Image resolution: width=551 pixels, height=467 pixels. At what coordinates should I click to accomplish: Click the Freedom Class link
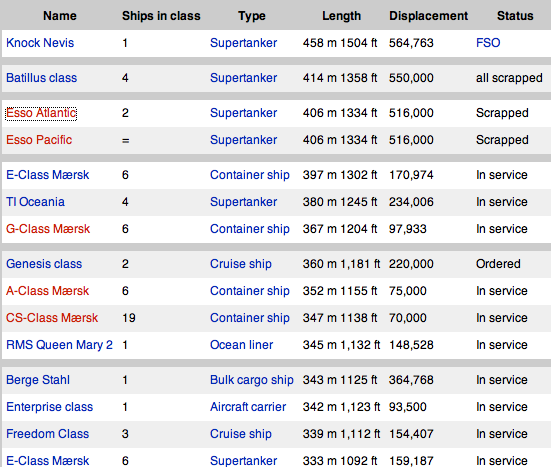pyautogui.click(x=47, y=434)
